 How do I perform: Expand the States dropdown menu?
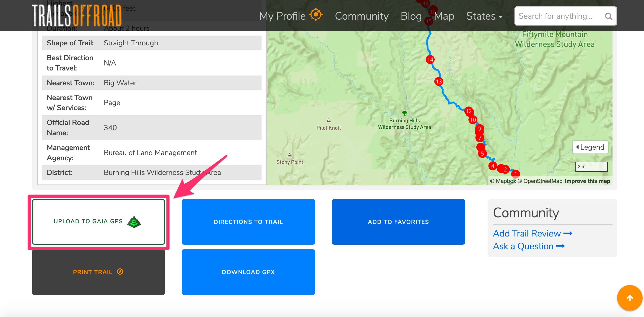[x=484, y=16]
